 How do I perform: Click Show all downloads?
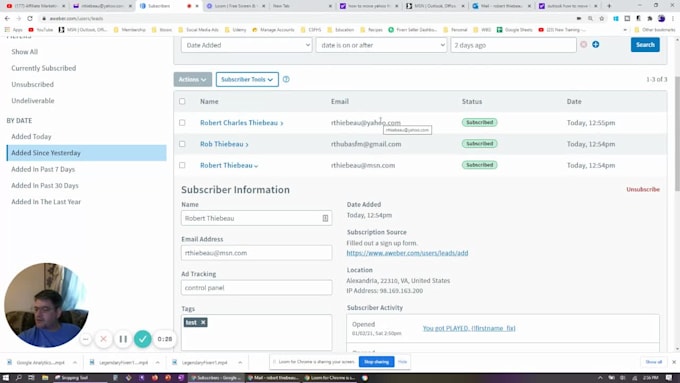point(654,362)
